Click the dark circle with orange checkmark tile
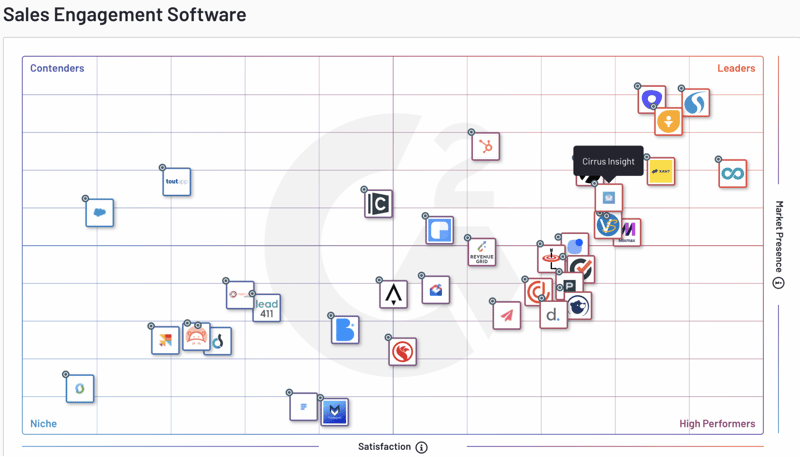Image resolution: width=800 pixels, height=457 pixels. (581, 269)
